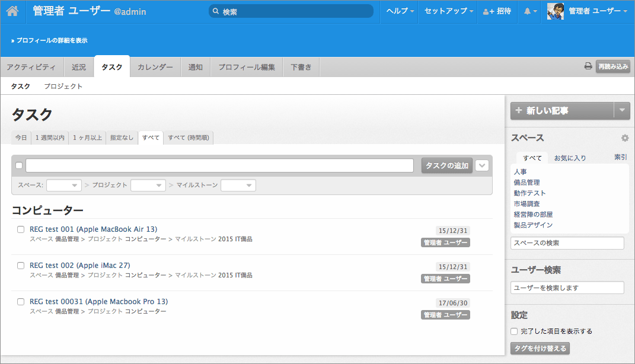Click the タスクの追加 button

point(446,165)
